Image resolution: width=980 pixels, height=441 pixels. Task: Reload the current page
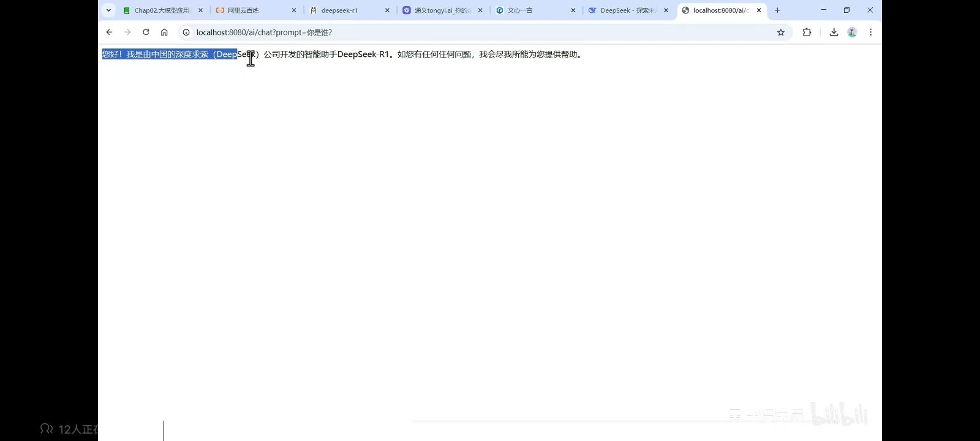(146, 32)
